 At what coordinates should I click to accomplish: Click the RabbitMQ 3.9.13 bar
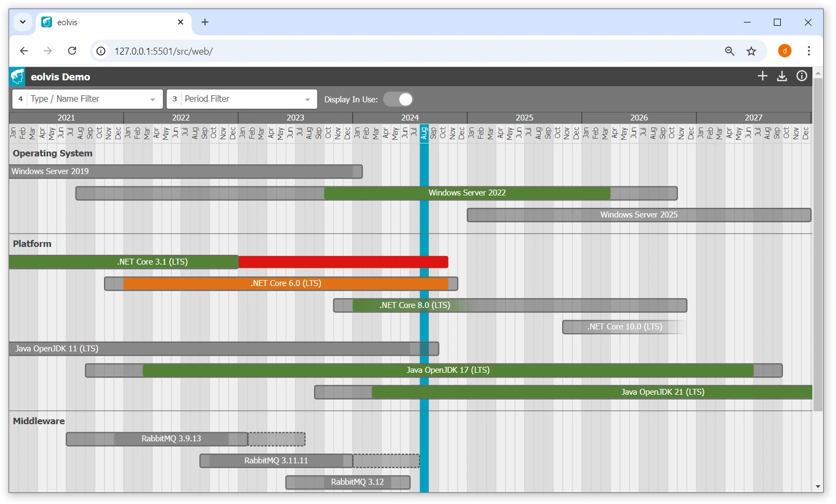point(156,439)
